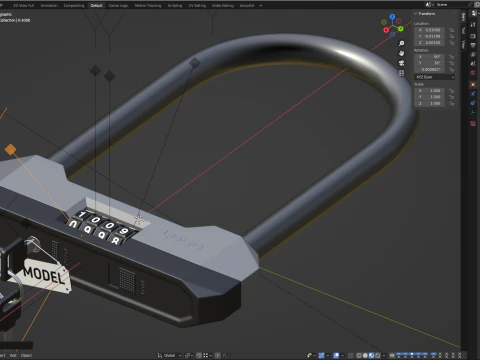Open the Tool properties tab icon
Screen dimensions: 480x360
point(473,24)
